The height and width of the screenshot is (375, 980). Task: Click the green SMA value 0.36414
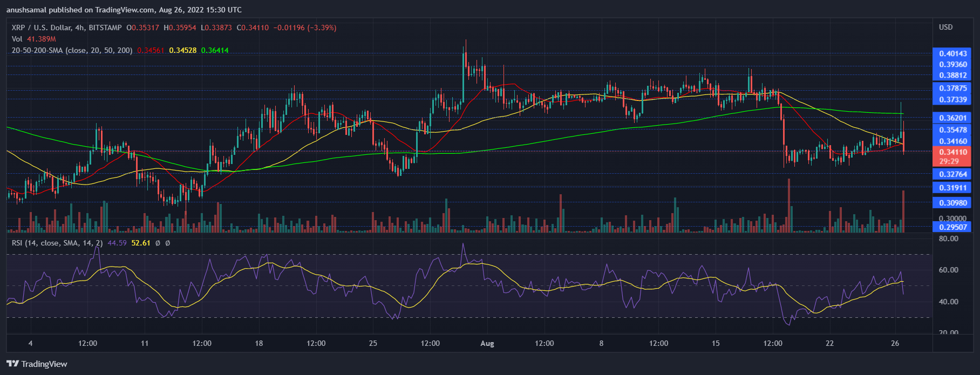point(215,50)
